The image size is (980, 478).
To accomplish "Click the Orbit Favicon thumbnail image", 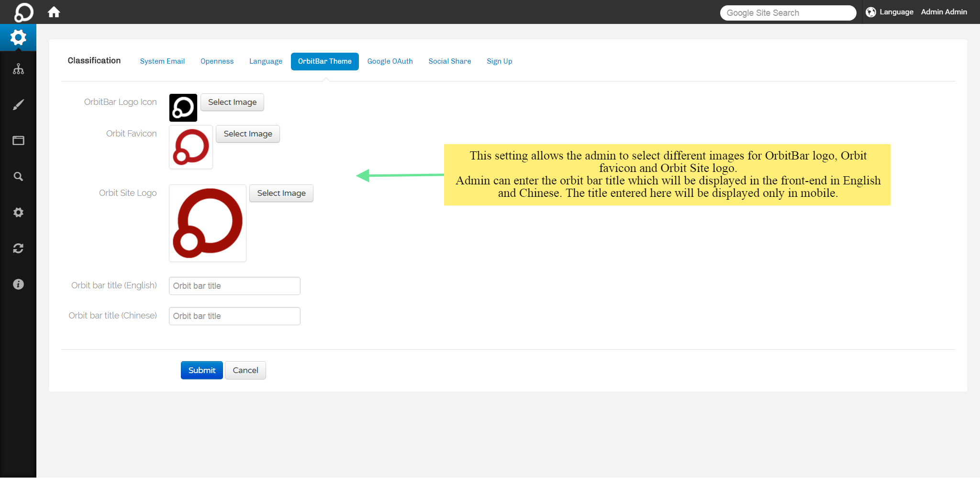I will point(191,147).
